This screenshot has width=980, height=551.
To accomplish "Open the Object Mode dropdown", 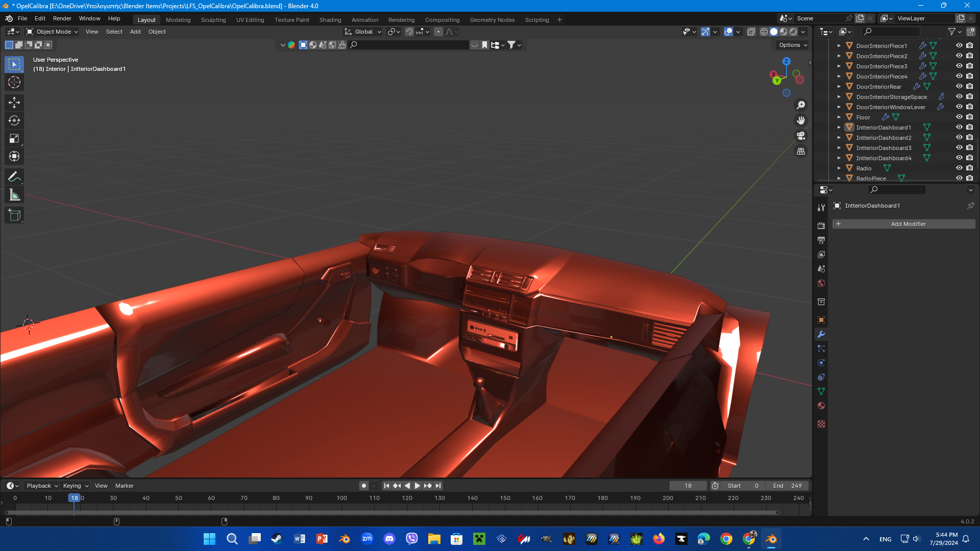I will click(53, 32).
